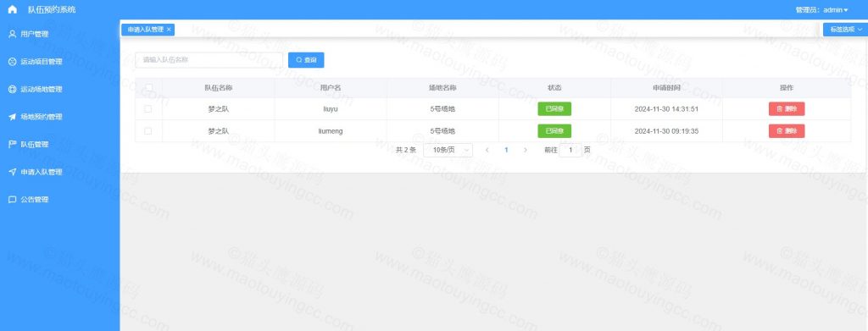Screen dimensions: 868x331
Task: Click the 队伍预约系统 title
Action: click(52, 9)
